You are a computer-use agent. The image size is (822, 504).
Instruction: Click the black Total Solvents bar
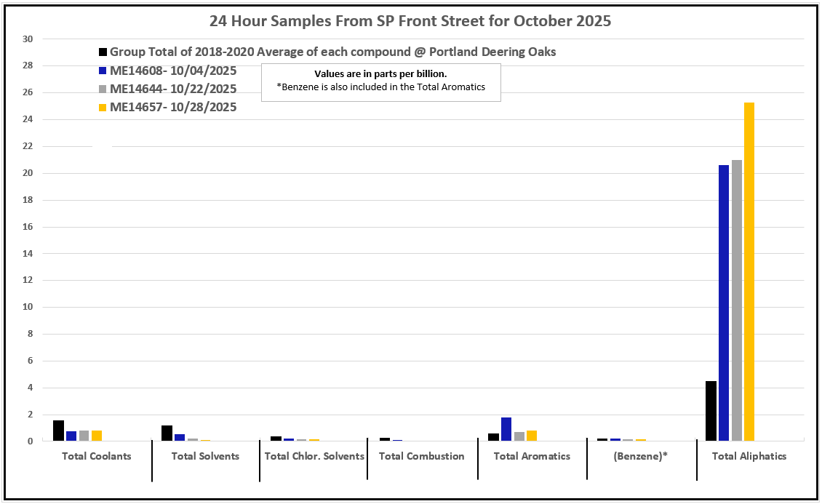click(167, 433)
